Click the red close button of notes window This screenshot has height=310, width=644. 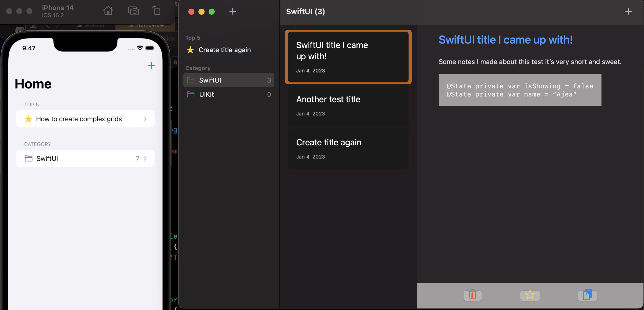pyautogui.click(x=191, y=11)
